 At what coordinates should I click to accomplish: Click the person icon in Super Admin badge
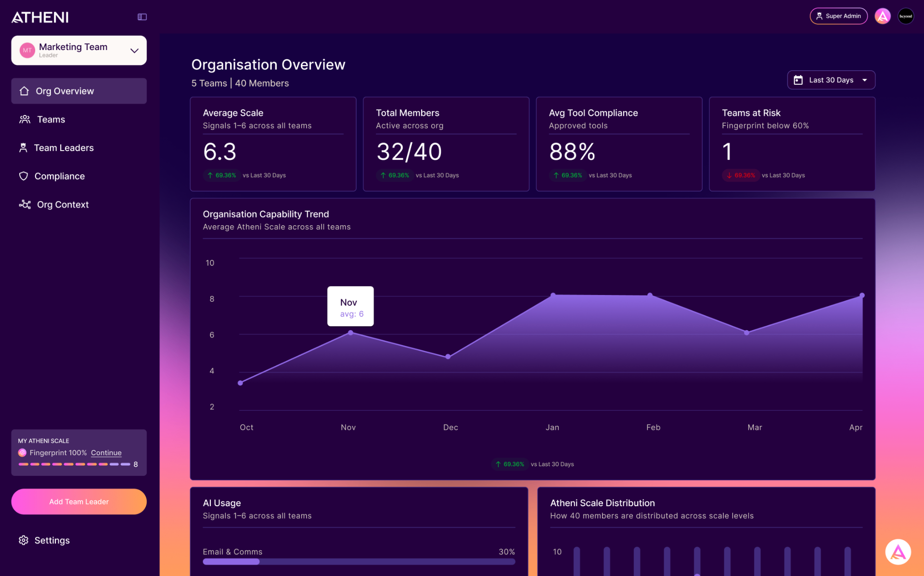819,16
